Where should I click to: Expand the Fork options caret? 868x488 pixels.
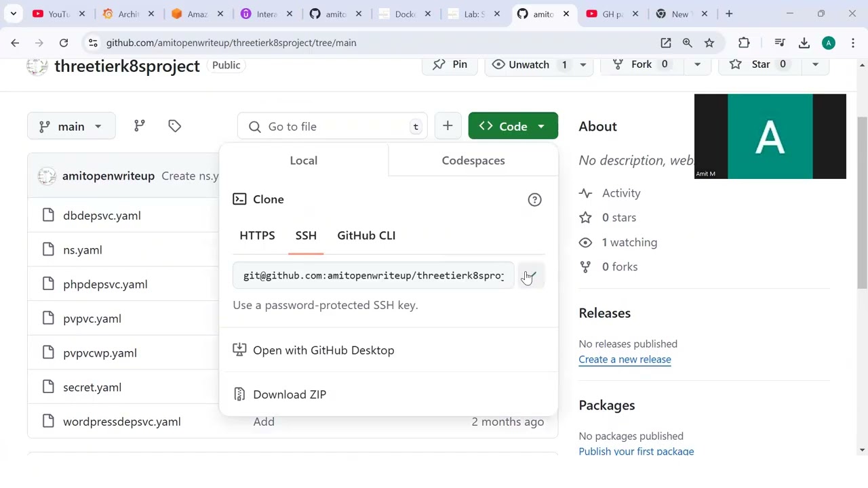(697, 64)
